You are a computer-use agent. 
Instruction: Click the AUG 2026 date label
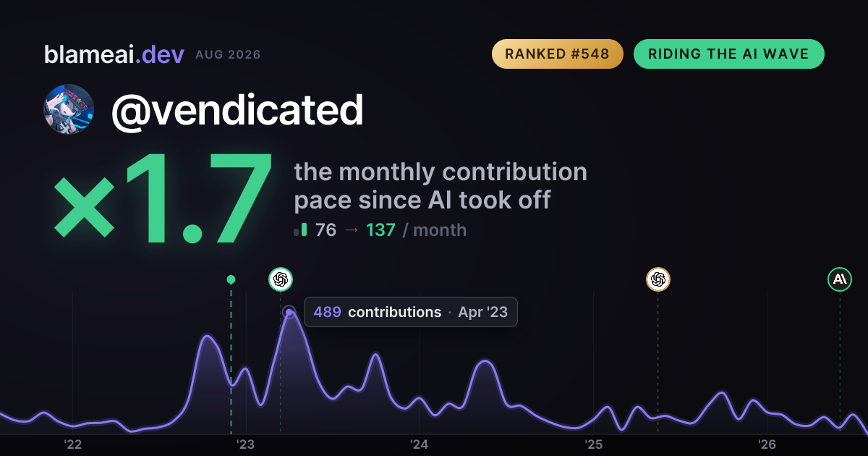point(228,55)
